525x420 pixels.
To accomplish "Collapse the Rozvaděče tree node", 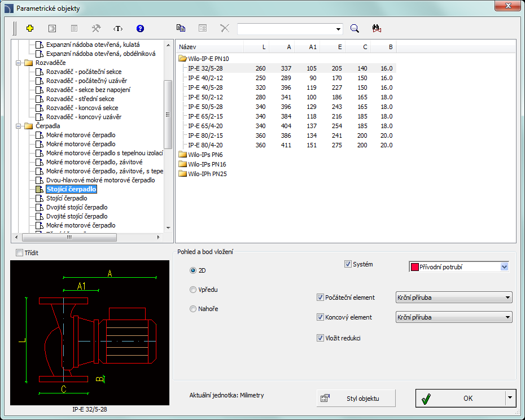I will 19,63.
